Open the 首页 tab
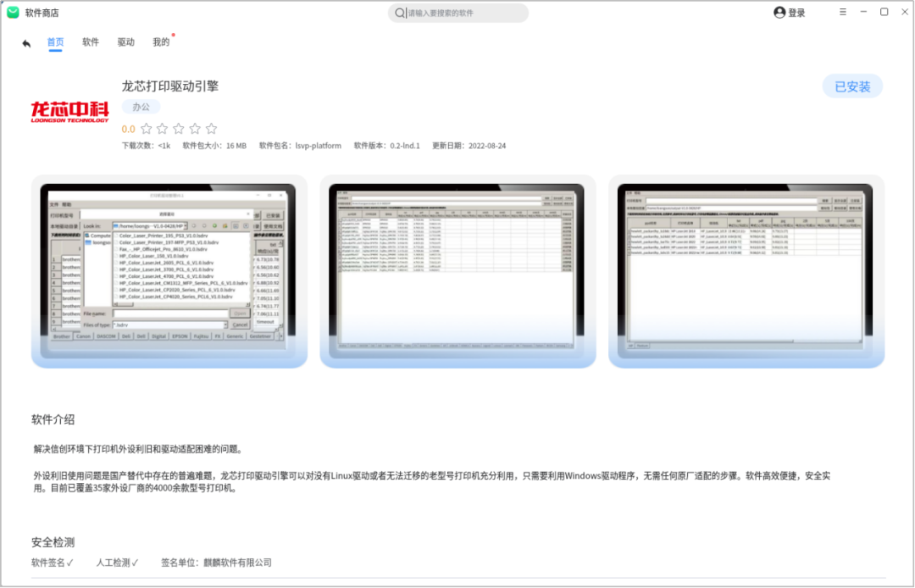Screen dimensions: 915x588 coord(55,42)
